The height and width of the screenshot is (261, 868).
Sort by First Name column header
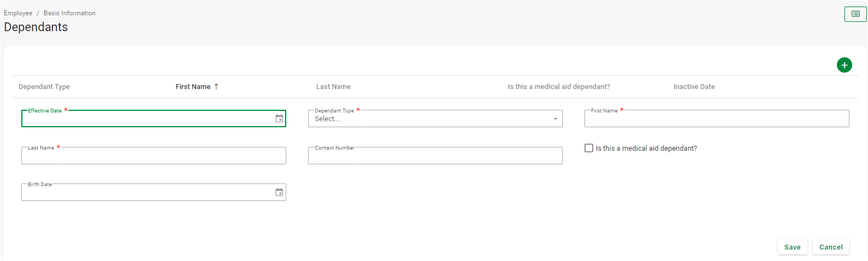tap(193, 87)
